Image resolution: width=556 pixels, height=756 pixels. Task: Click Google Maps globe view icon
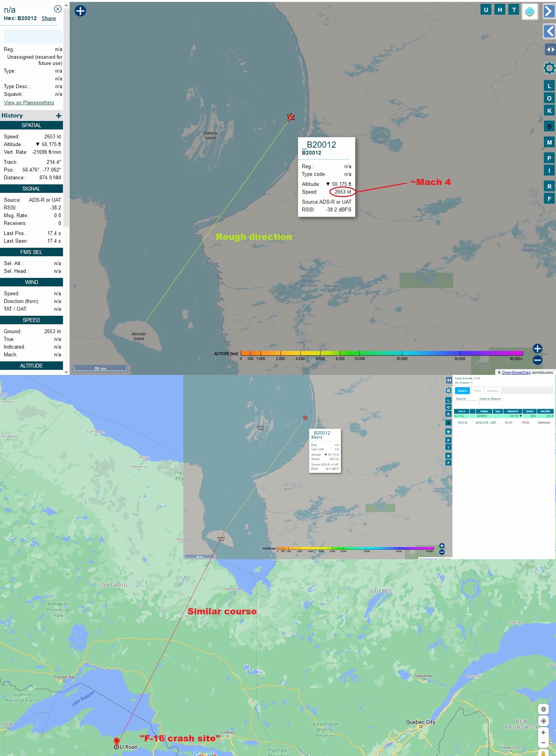click(544, 709)
